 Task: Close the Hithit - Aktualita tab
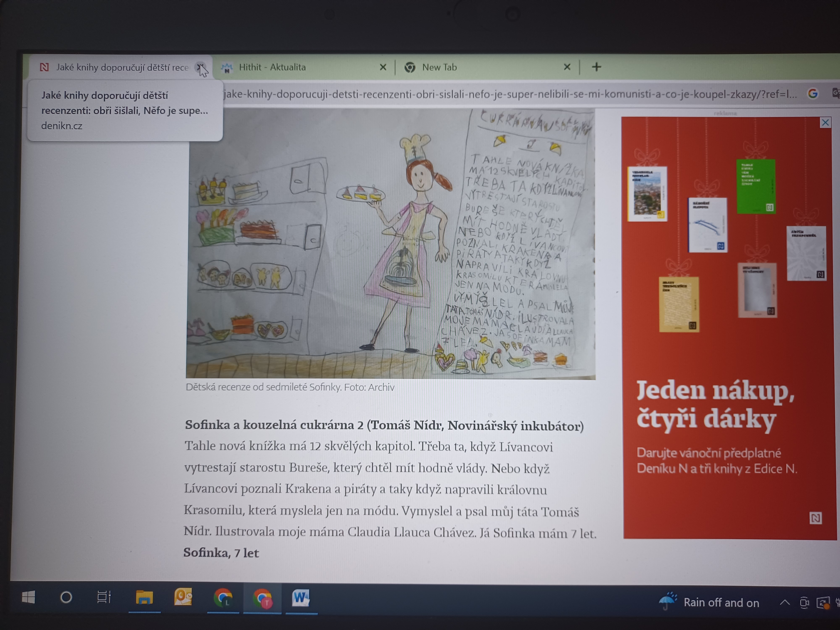[383, 67]
